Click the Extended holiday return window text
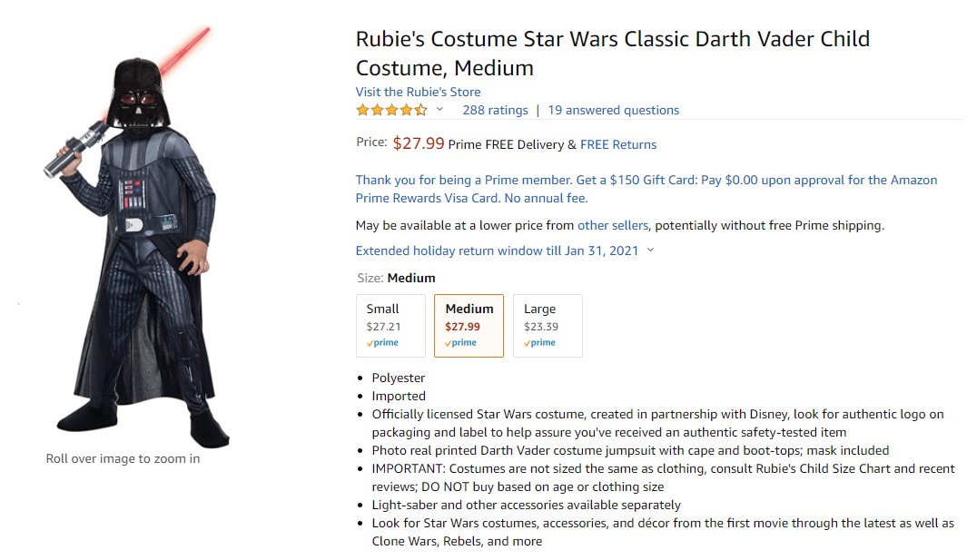 click(x=498, y=251)
